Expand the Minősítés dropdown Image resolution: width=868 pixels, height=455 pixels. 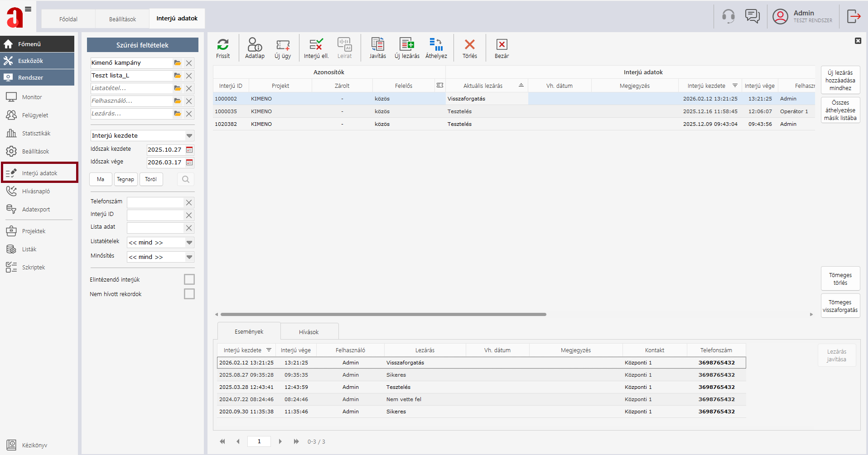[189, 257]
